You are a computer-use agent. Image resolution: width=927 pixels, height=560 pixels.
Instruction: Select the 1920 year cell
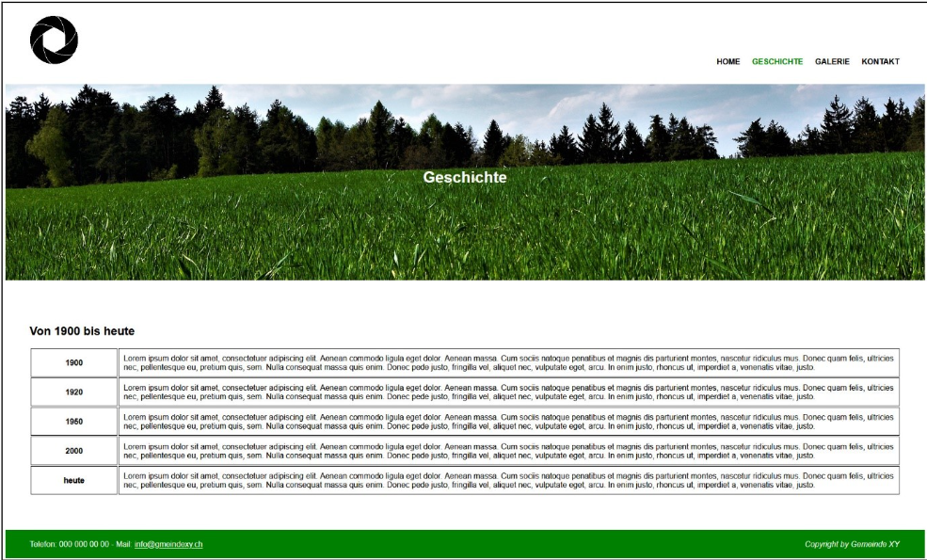(x=74, y=392)
